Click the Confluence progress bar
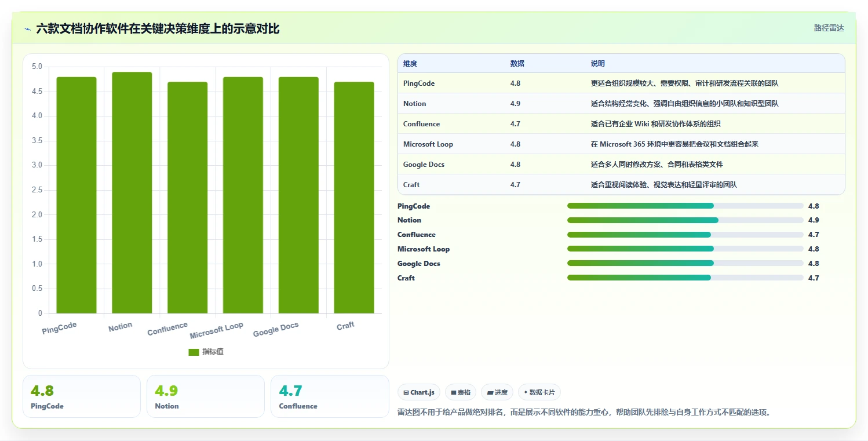 685,235
